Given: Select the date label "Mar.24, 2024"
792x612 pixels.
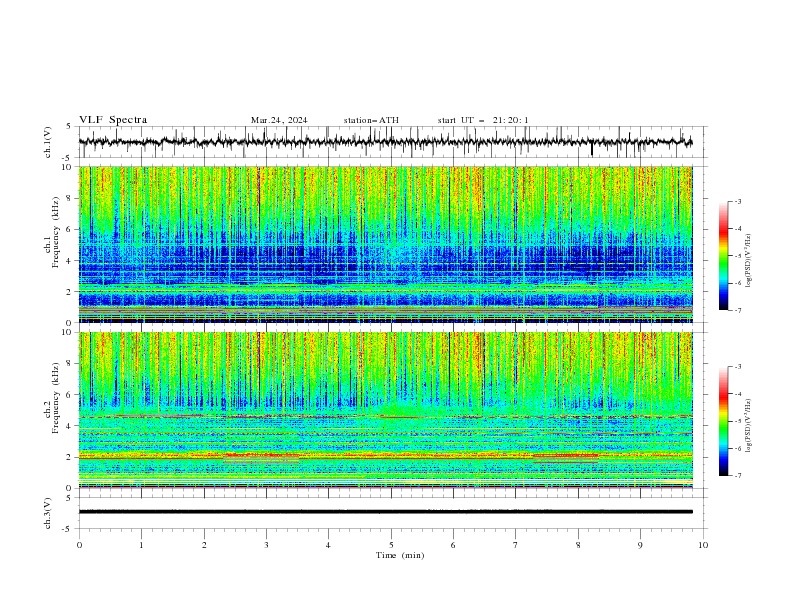Looking at the screenshot, I should point(279,120).
